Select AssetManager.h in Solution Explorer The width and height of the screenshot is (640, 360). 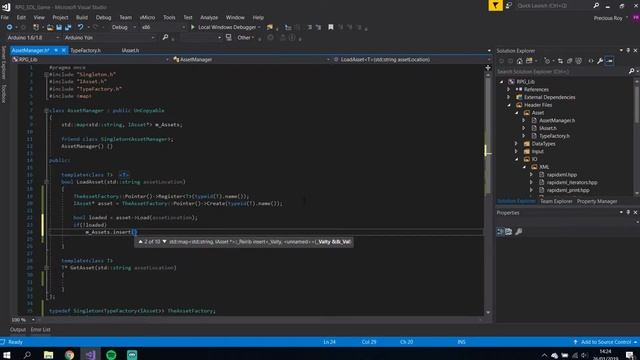[557, 120]
